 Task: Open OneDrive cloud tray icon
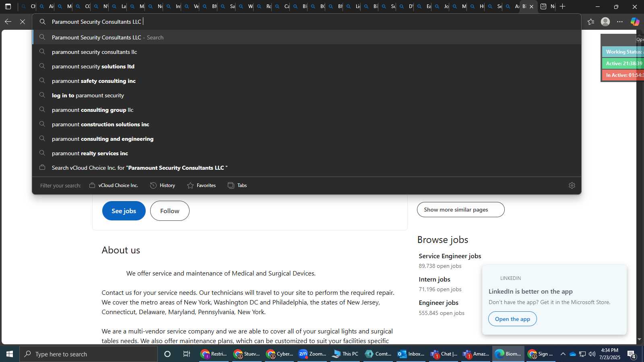pos(572,354)
